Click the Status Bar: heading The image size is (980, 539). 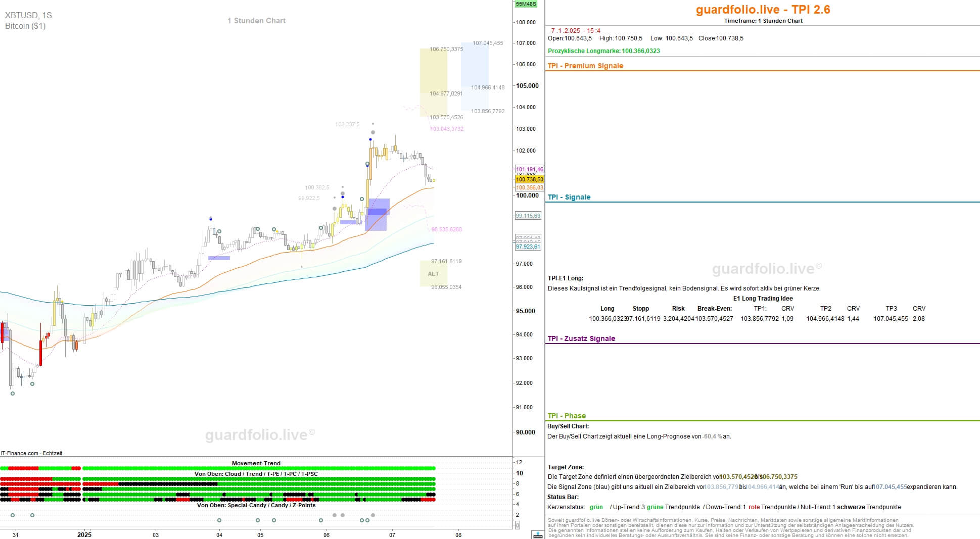pos(563,497)
